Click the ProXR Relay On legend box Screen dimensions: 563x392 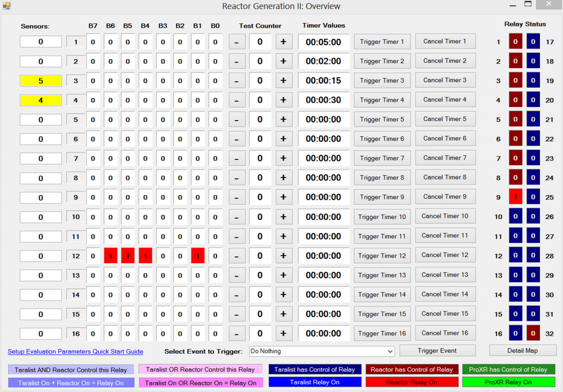point(508,382)
